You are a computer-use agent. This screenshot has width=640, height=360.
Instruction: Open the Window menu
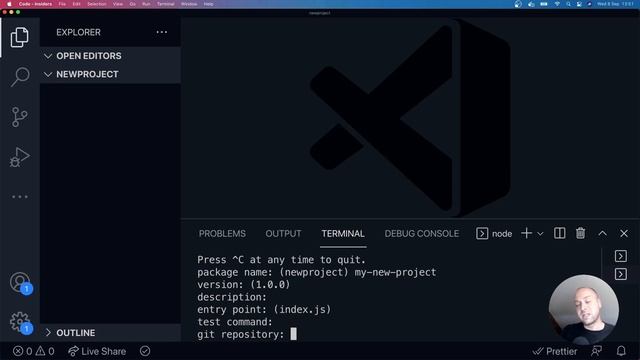189,4
